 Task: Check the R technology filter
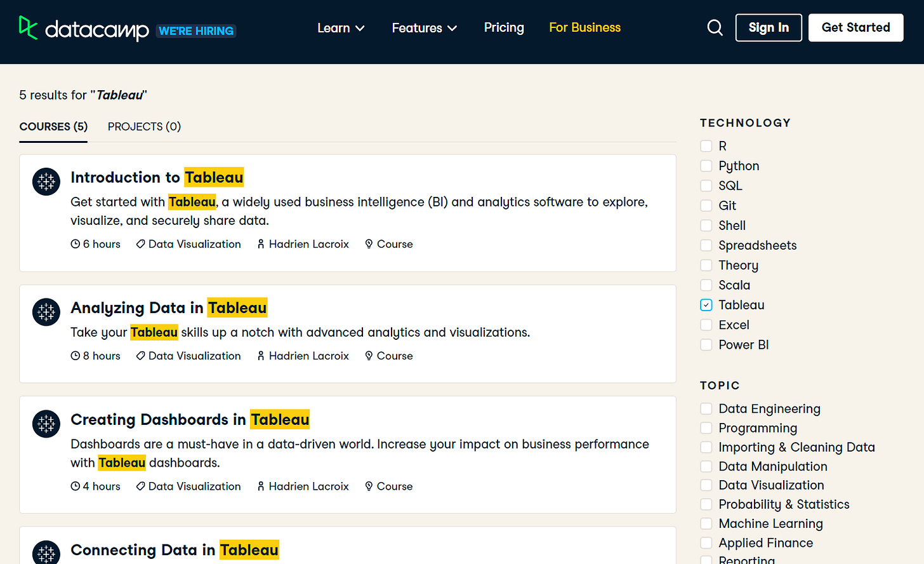[x=706, y=146]
